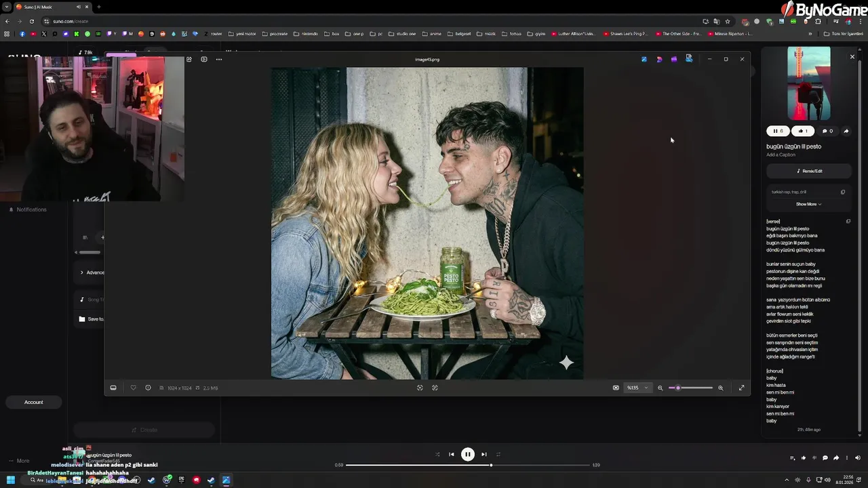
Task: Click the fit-to-window icon beside zoom percentage
Action: tap(616, 388)
